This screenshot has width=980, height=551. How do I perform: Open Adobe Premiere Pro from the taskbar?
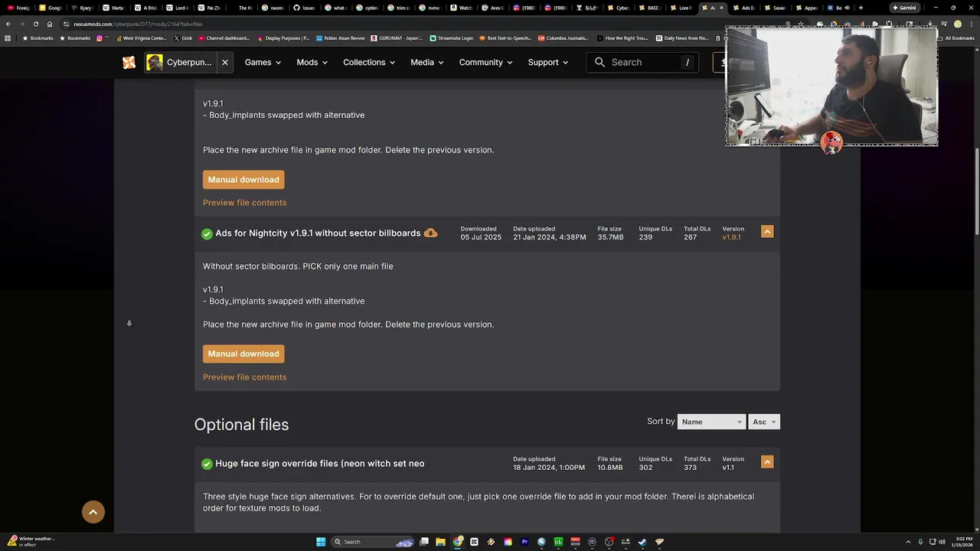[x=525, y=542]
